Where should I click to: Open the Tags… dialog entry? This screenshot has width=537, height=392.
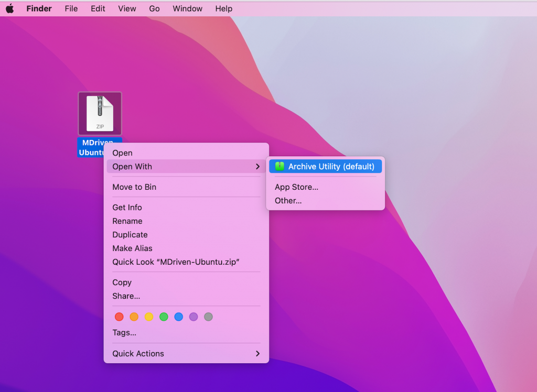pyautogui.click(x=124, y=333)
